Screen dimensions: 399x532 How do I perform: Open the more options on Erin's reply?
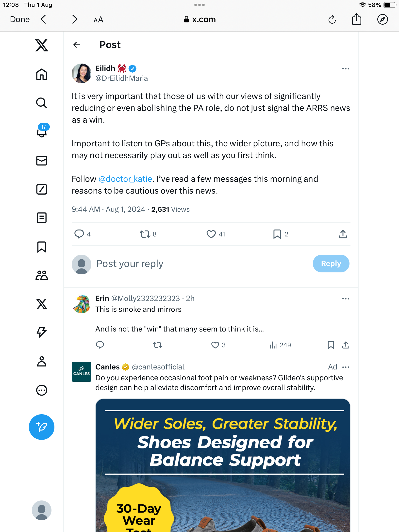346,299
